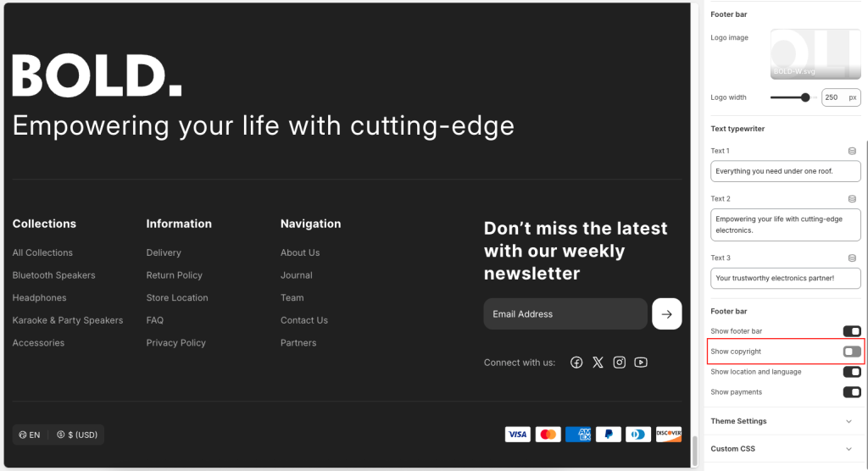
Task: Open the $ (USD) currency selector
Action: [x=77, y=435]
